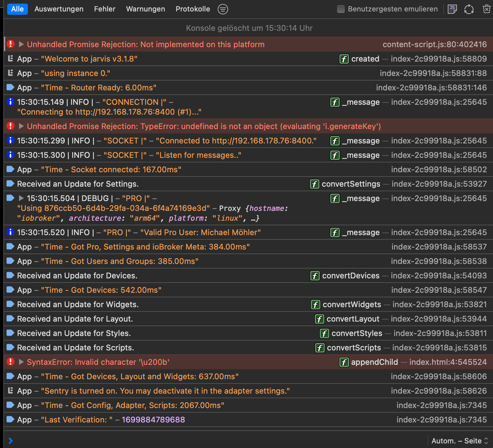Image resolution: width=493 pixels, height=448 pixels.
Task: Click function icon beside convertLayout
Action: [x=319, y=319]
